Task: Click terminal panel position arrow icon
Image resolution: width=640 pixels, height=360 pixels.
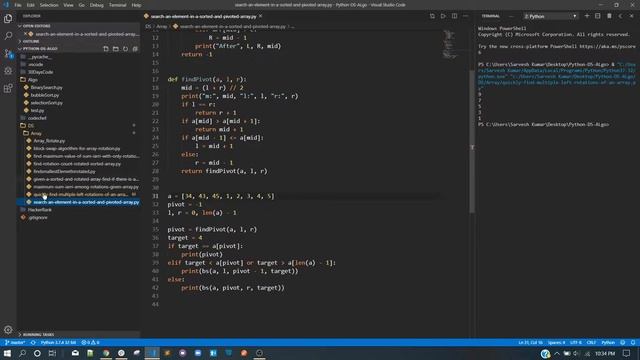Action: (620, 16)
